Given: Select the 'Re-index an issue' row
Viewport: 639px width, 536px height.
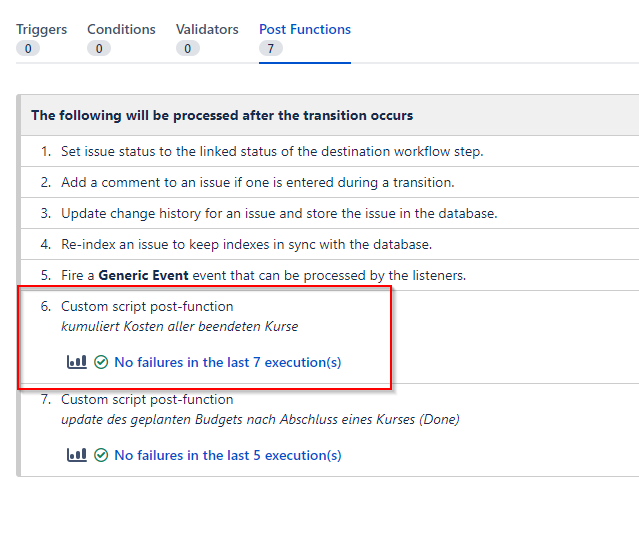Looking at the screenshot, I should tap(330, 244).
